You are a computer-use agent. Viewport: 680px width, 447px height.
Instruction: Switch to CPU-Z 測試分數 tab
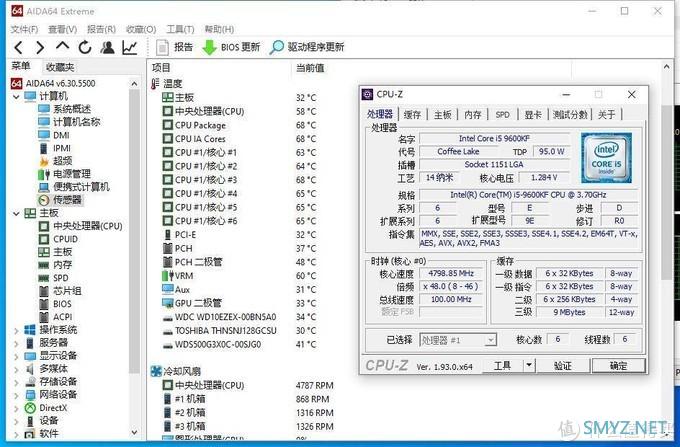point(570,114)
